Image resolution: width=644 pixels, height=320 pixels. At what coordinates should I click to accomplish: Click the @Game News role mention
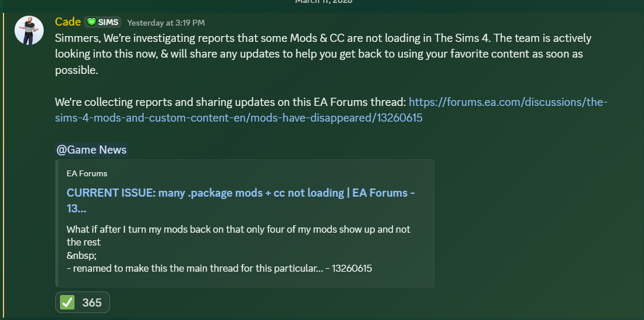click(x=91, y=150)
